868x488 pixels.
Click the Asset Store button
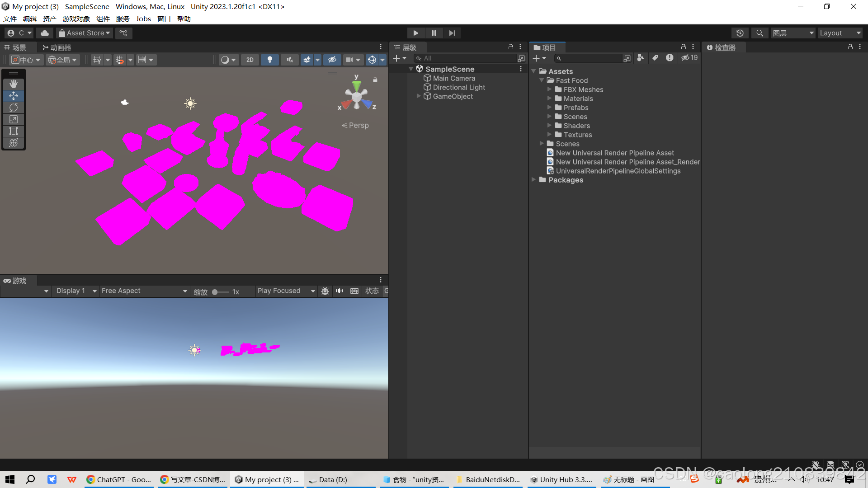pyautogui.click(x=85, y=33)
